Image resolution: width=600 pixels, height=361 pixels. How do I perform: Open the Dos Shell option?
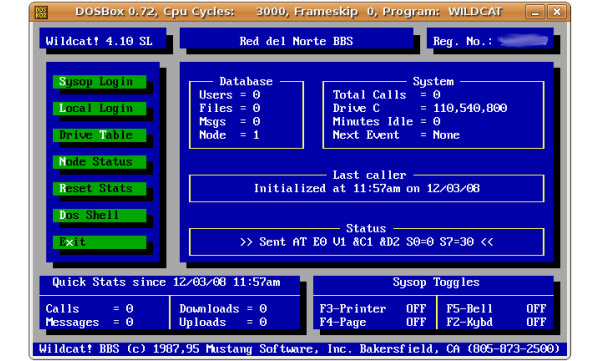pos(99,215)
